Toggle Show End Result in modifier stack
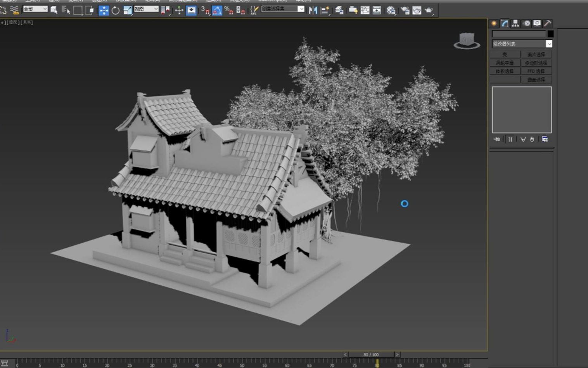Viewport: 588px width, 368px height. pyautogui.click(x=510, y=139)
